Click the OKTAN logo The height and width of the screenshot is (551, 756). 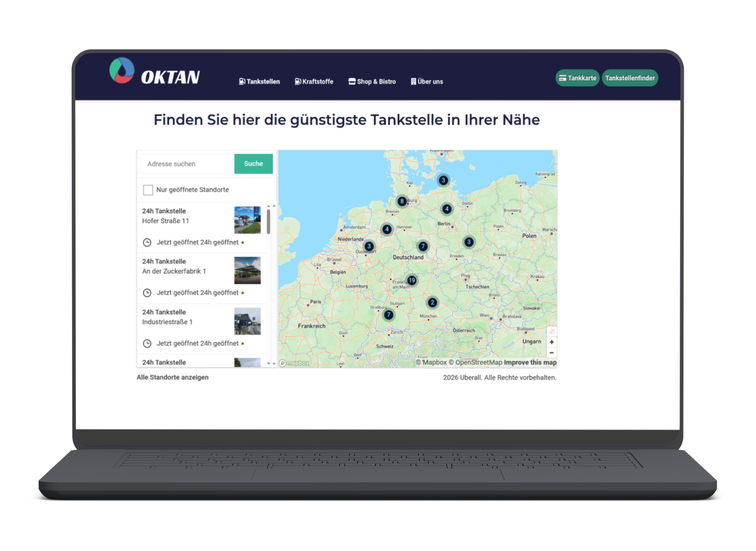tap(155, 72)
